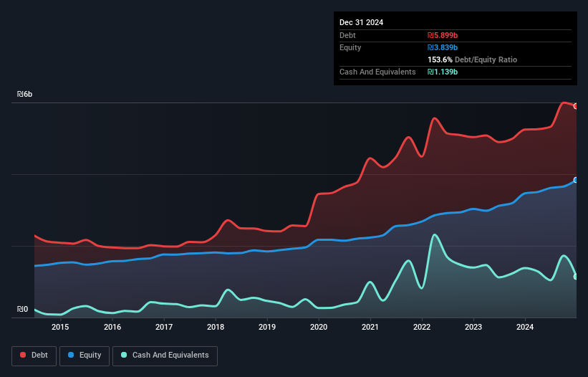588x377 pixels.
Task: Click the Debt label in tooltip
Action: coord(347,35)
